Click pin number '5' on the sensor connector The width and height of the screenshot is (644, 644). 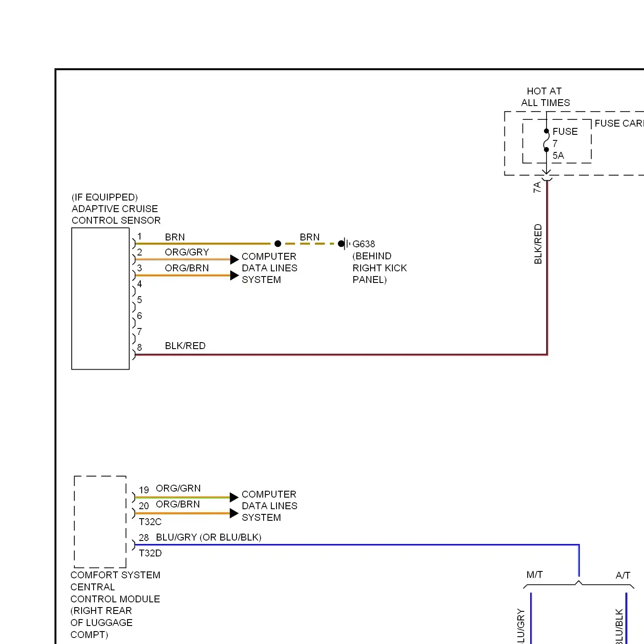pyautogui.click(x=140, y=300)
